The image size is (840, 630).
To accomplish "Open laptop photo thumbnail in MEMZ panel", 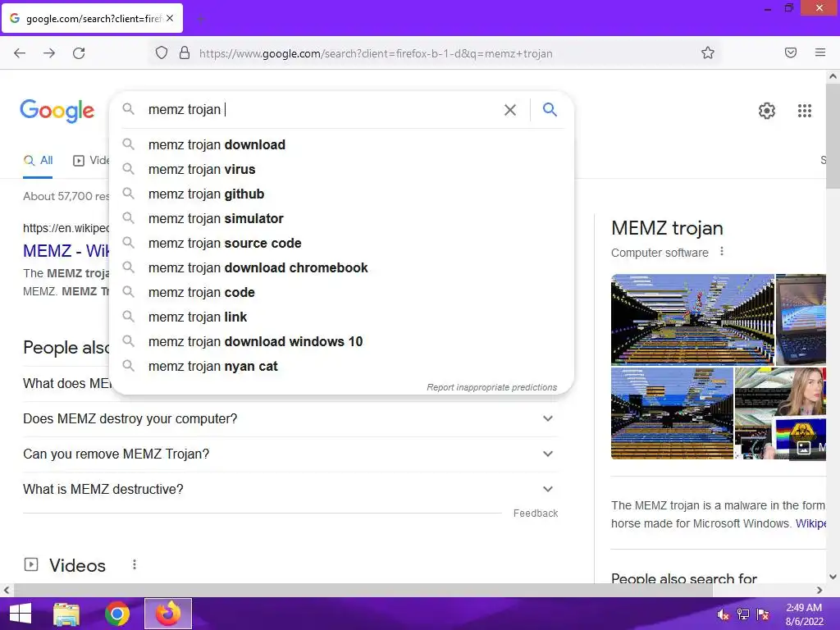I will coord(801,319).
